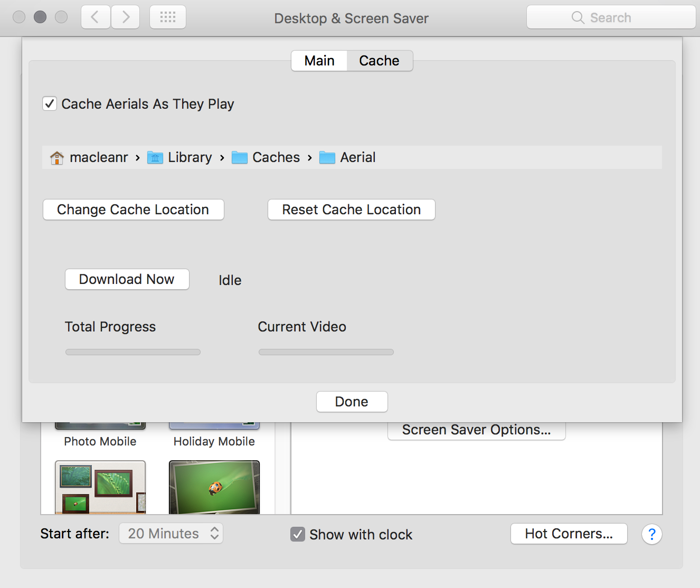Screen dimensions: 700x588
Task: Disable the Show with clock option
Action: tap(298, 534)
